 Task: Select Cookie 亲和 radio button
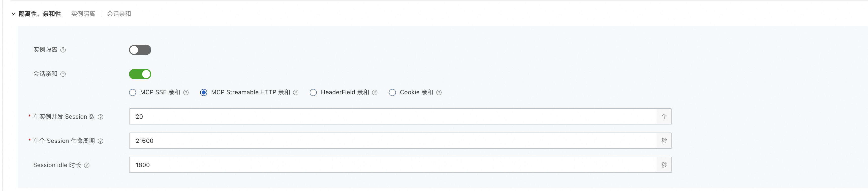(392, 93)
